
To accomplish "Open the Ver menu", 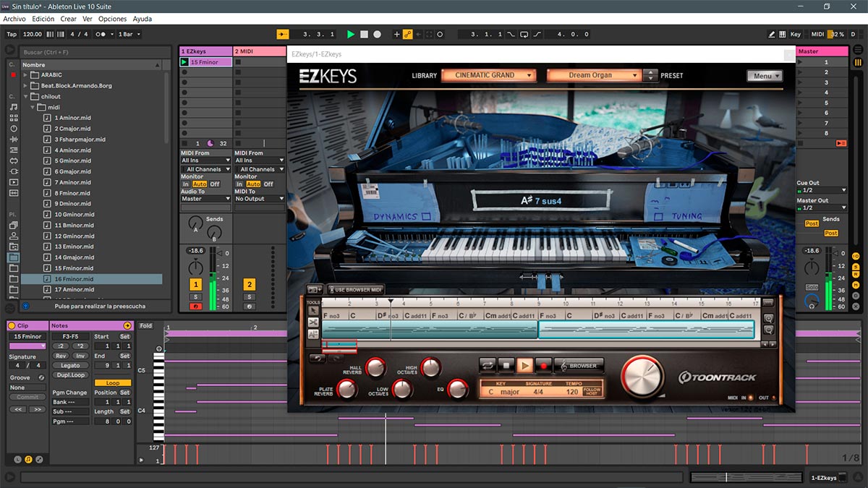I will click(87, 19).
